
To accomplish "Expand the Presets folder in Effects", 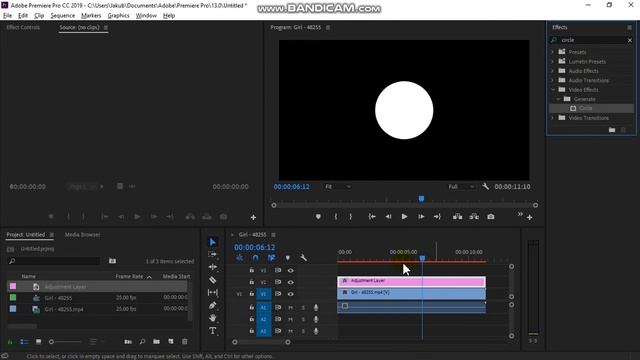I will coord(553,52).
